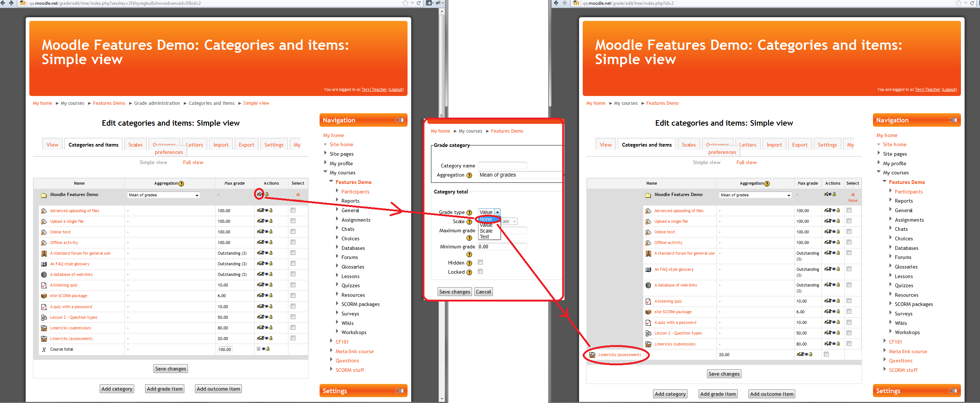
Task: Tick select checkbox for Limericks (assessment), left window
Action: [x=293, y=338]
